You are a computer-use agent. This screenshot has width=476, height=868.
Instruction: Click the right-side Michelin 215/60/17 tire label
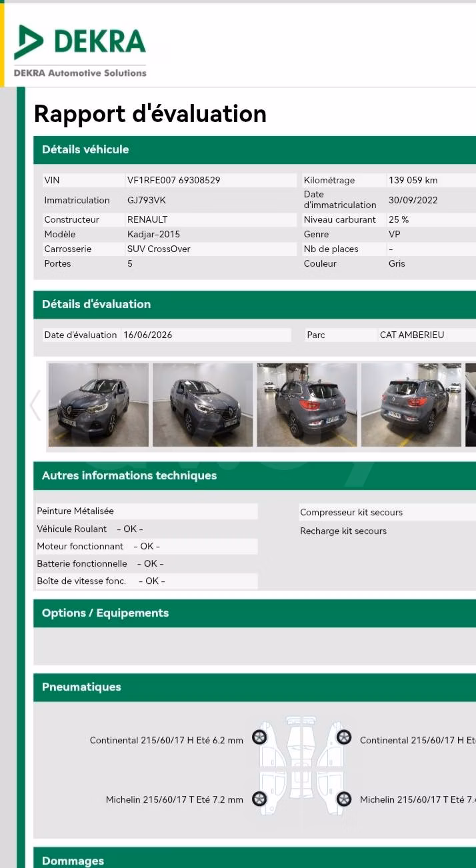(x=418, y=799)
